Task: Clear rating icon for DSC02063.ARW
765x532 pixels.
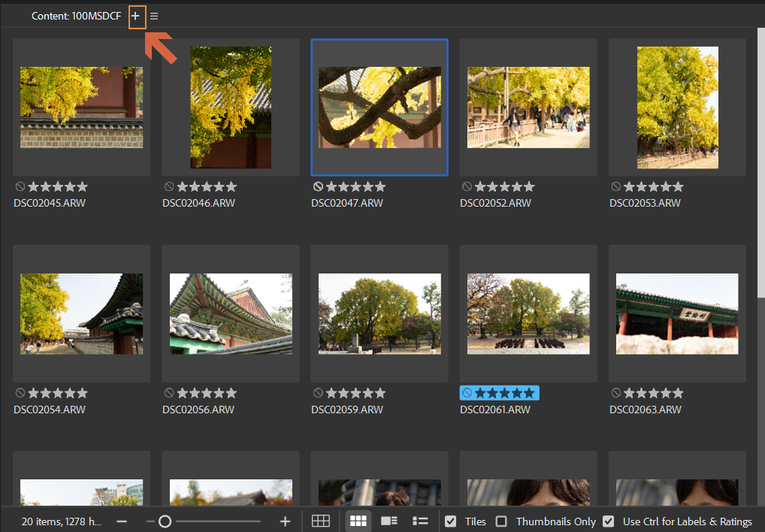Action: 616,392
